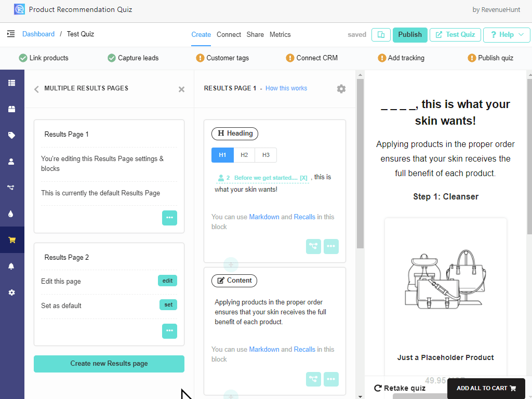
Task: Click 'Just a Placeholder Product' title
Action: pyautogui.click(x=445, y=357)
